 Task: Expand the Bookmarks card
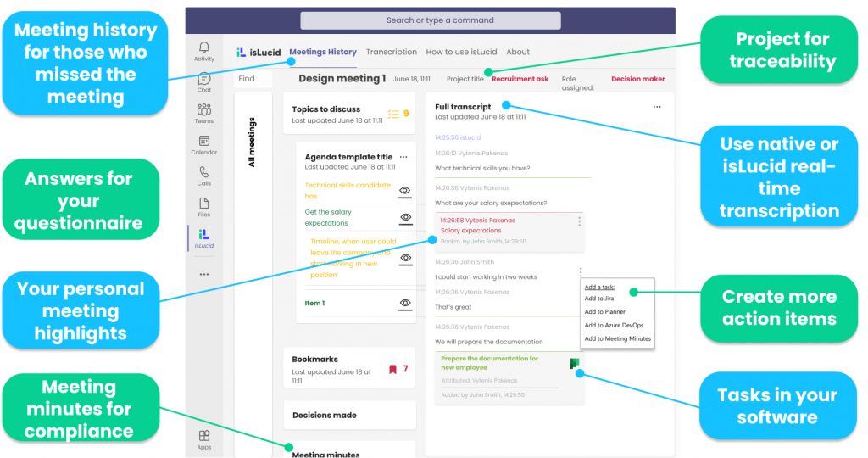click(x=349, y=368)
